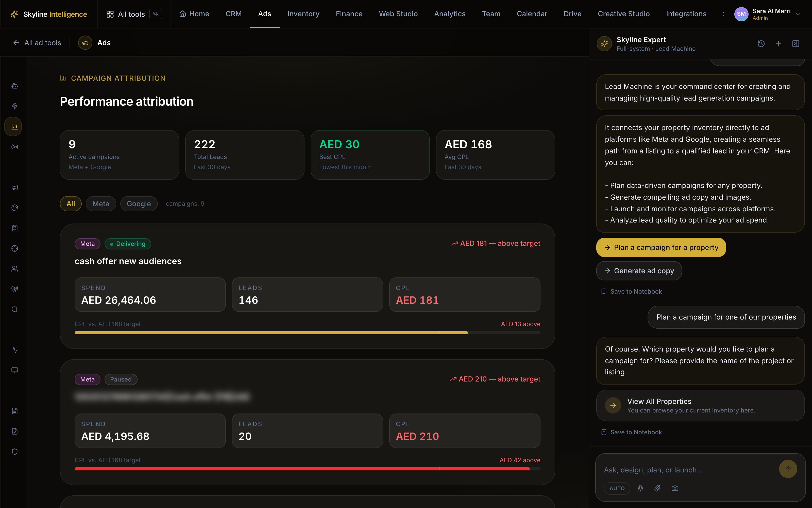812x508 pixels.
Task: Open the document text sidebar icon
Action: click(14, 411)
